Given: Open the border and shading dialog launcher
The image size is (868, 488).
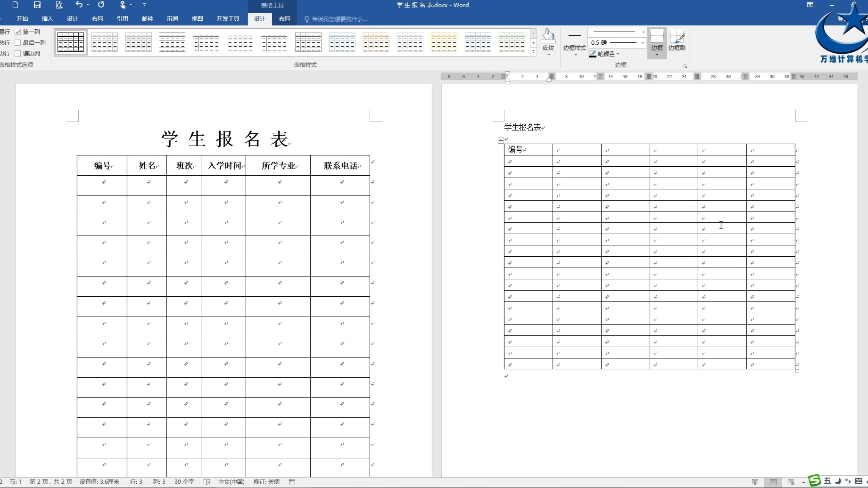Looking at the screenshot, I should point(685,66).
